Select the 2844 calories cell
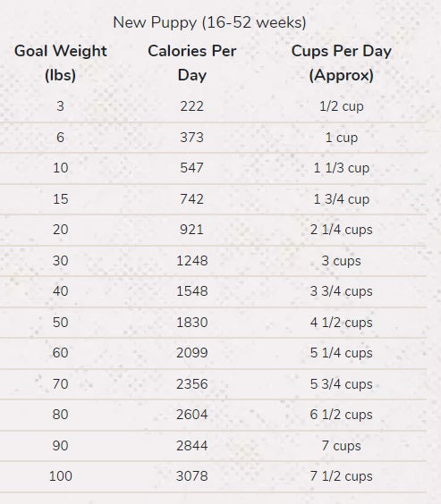 pyautogui.click(x=192, y=446)
